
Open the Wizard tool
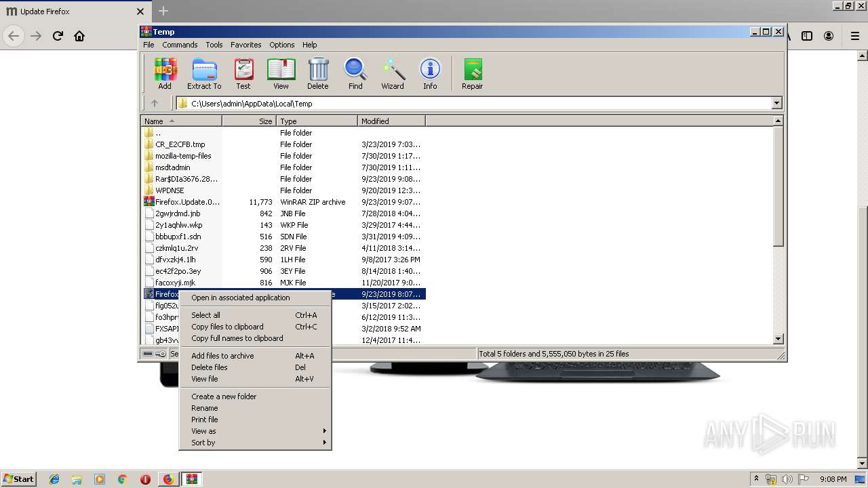[393, 74]
